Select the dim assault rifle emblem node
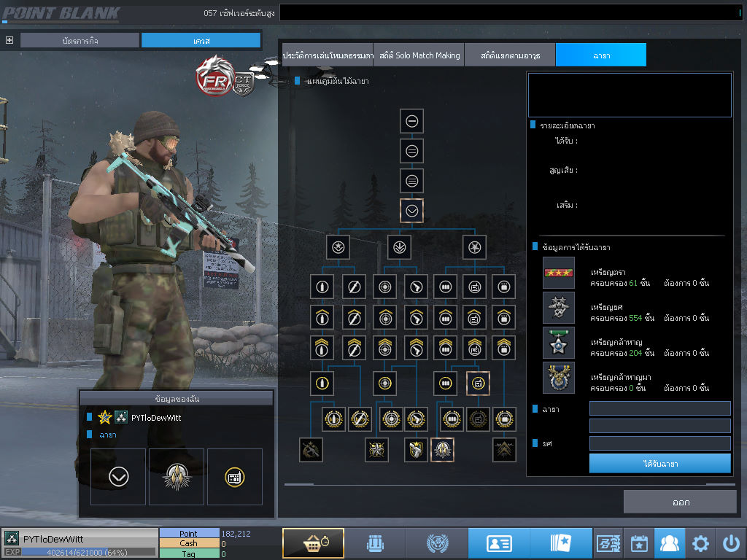747x560 pixels. (x=311, y=449)
